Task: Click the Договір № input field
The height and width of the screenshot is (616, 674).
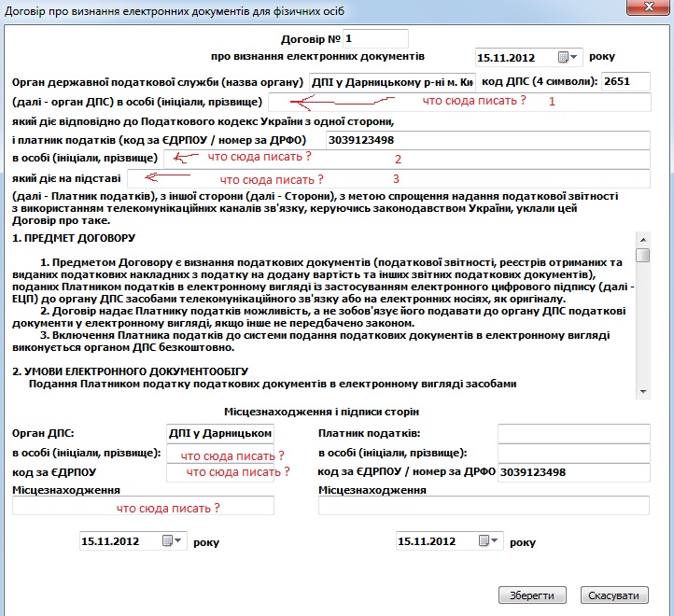Action: 376,38
